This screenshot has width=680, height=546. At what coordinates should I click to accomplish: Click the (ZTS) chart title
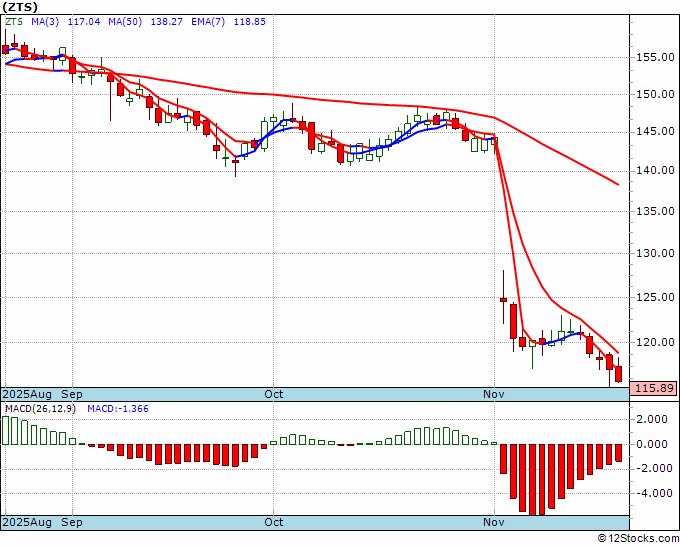tap(20, 7)
